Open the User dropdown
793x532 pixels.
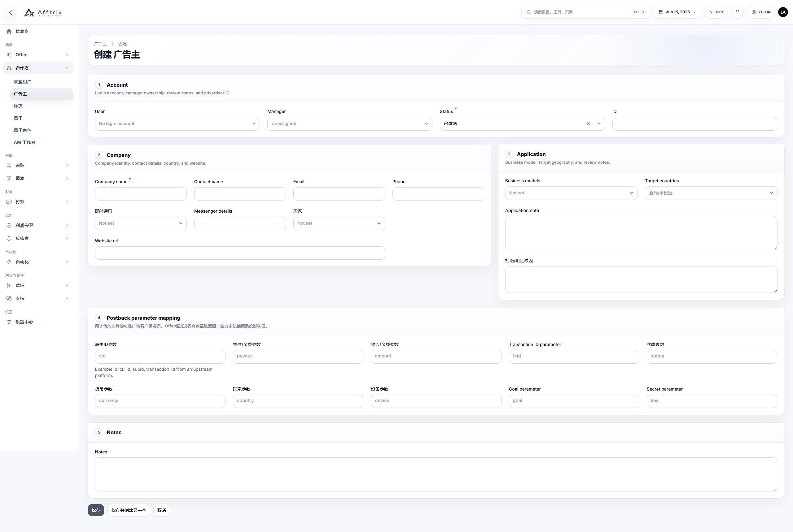(x=177, y=123)
